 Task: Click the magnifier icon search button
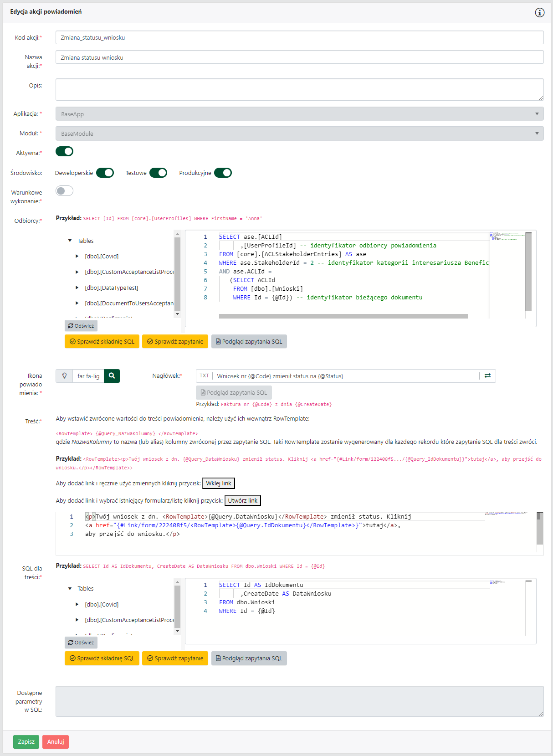point(112,376)
